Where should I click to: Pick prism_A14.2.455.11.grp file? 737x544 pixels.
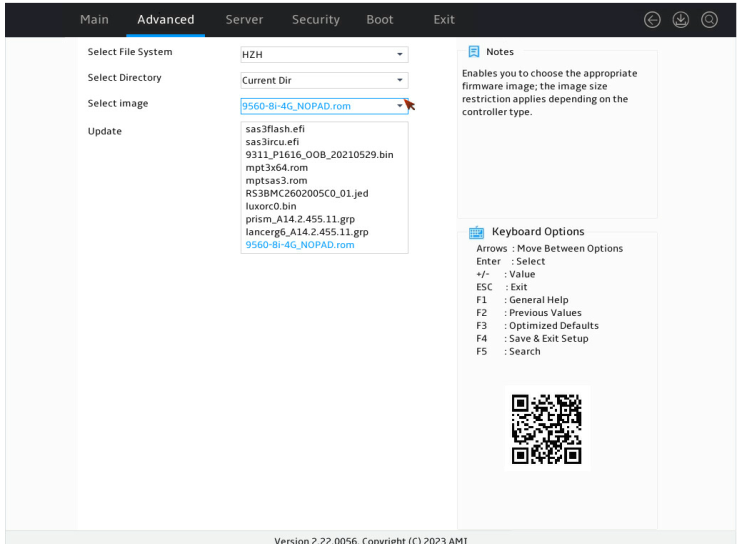300,219
